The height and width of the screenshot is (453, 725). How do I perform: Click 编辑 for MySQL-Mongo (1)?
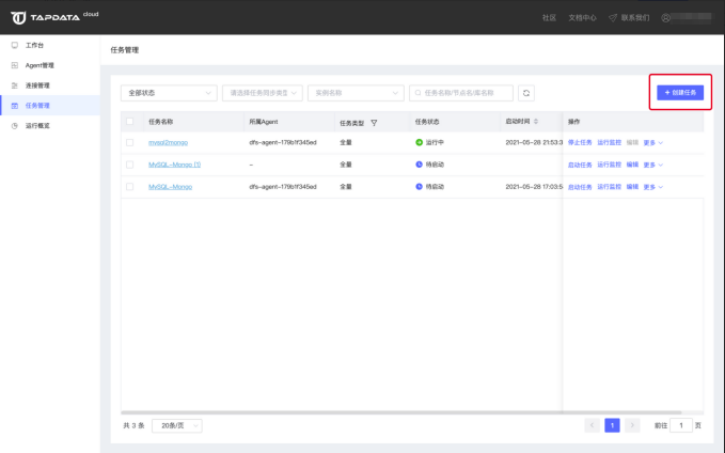click(x=632, y=165)
